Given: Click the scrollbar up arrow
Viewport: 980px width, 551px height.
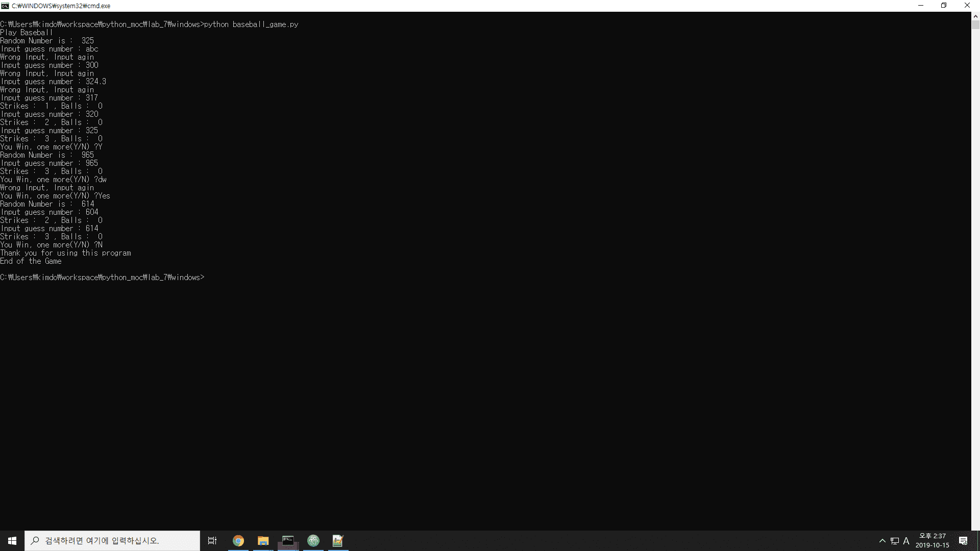Looking at the screenshot, I should tap(975, 16).
